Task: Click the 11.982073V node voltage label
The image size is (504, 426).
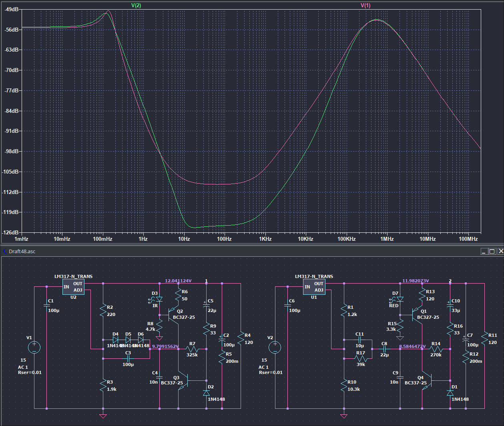Action: [x=416, y=281]
